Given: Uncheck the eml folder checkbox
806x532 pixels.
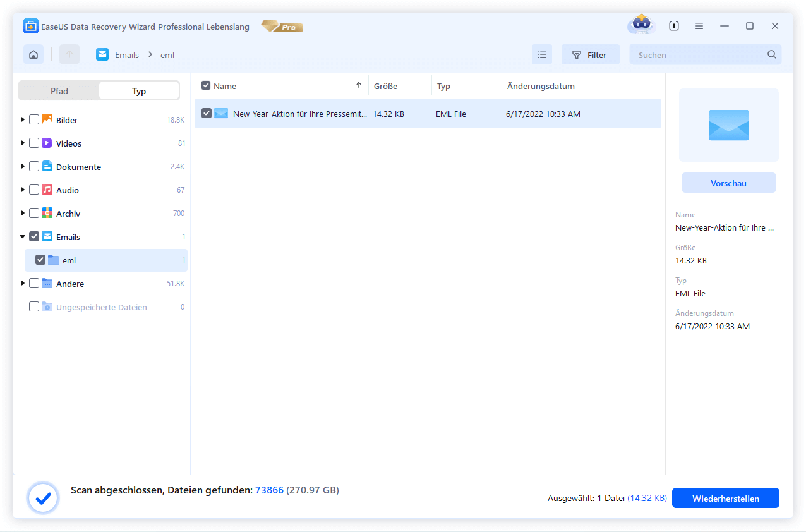Looking at the screenshot, I should coord(40,260).
